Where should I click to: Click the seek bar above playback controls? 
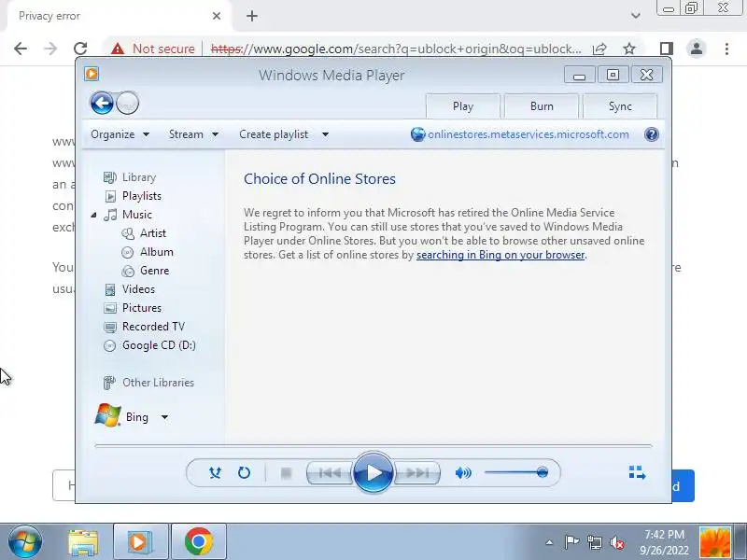373,446
